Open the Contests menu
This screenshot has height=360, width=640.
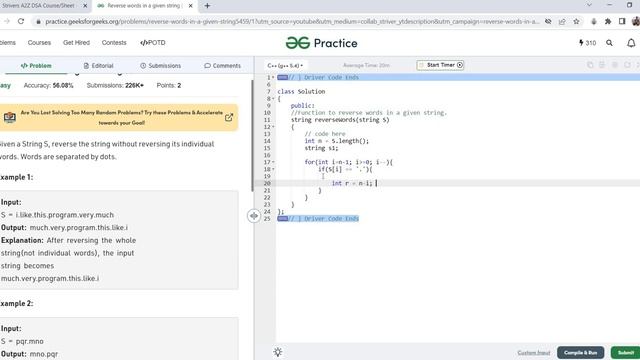tap(114, 42)
